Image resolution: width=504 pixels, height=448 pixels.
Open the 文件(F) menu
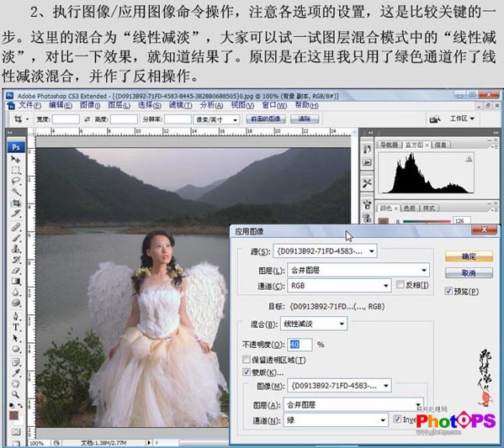[29, 105]
